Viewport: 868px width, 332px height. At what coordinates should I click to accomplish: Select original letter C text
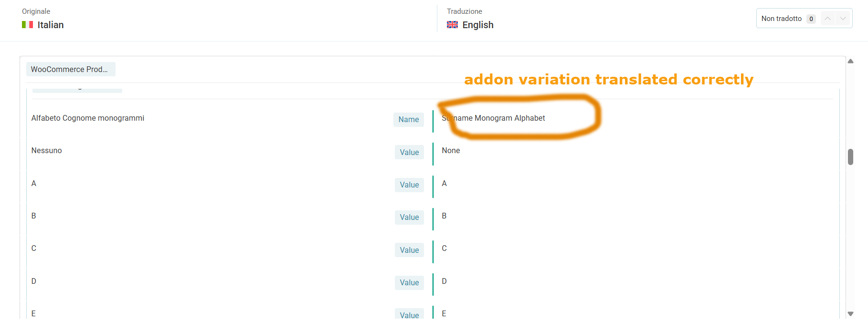click(34, 249)
